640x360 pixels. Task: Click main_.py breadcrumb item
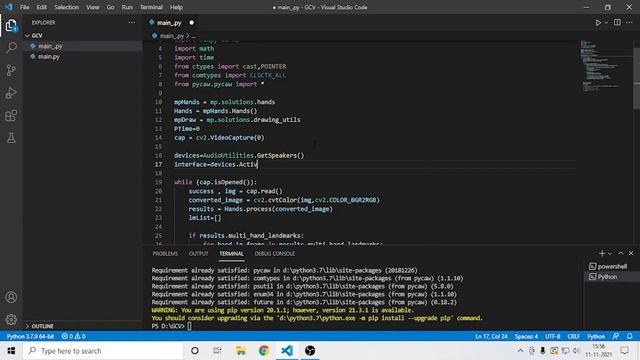coord(171,36)
